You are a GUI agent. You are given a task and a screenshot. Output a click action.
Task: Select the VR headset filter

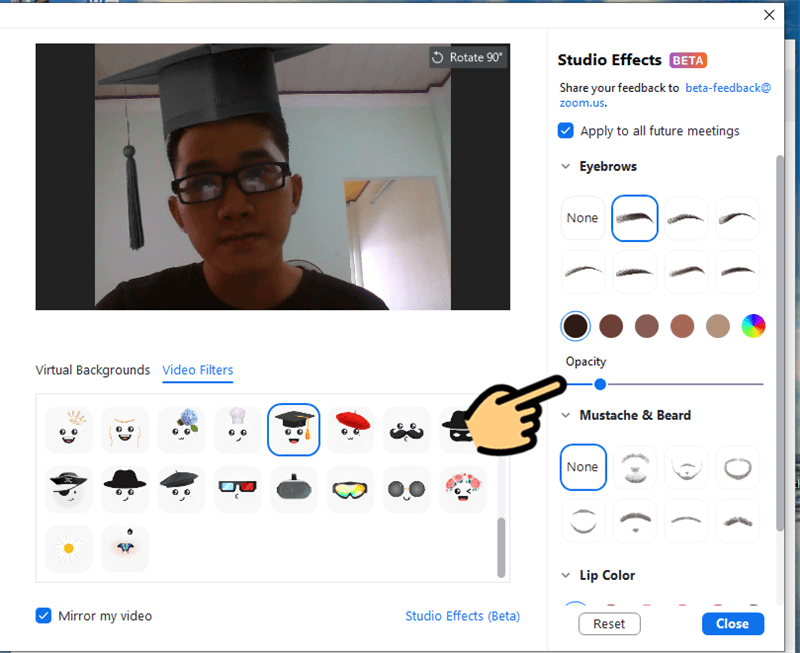294,489
